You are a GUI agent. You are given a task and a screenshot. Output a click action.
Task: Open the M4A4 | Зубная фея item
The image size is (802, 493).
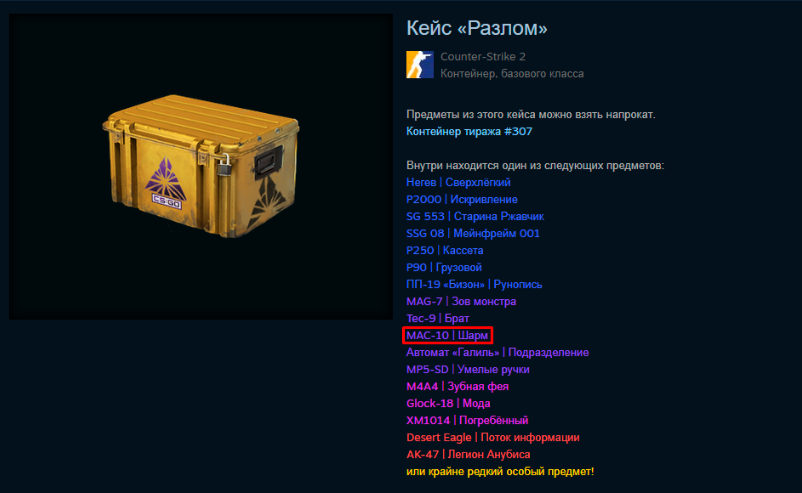tap(458, 386)
